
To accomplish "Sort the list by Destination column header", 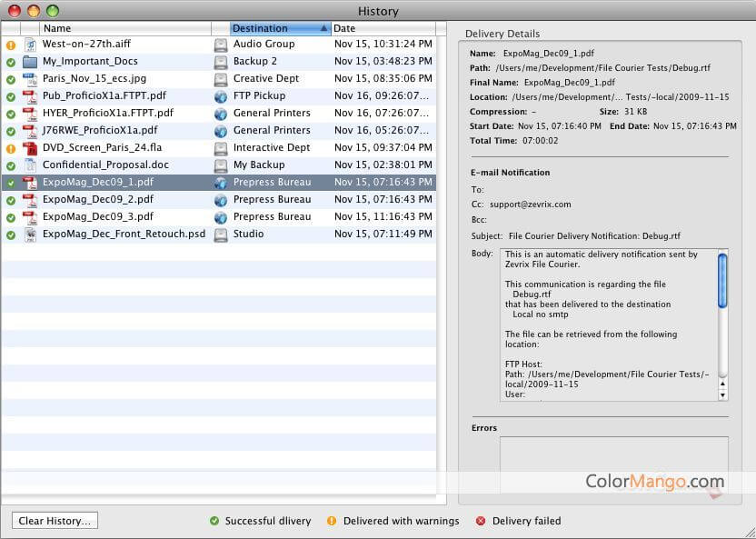I will click(273, 28).
